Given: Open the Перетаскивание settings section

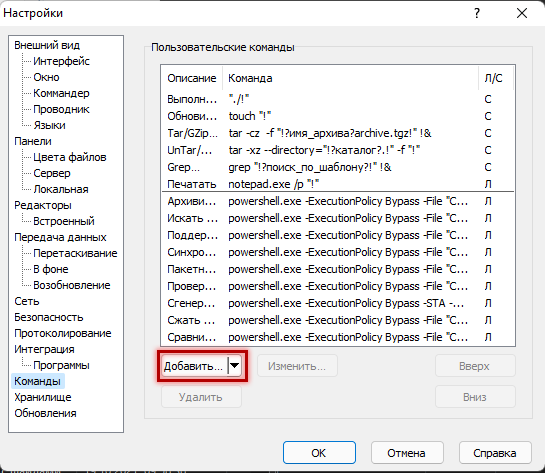Looking at the screenshot, I should click(x=75, y=253).
